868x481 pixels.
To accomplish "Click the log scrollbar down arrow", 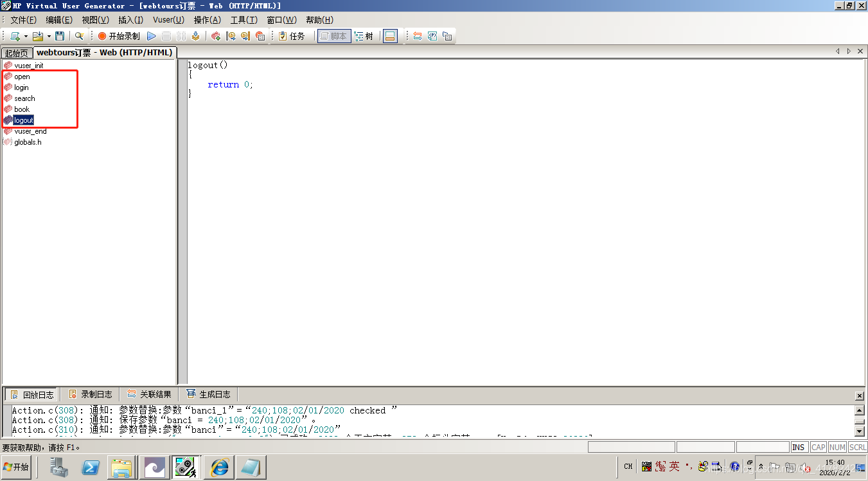I will (x=860, y=431).
